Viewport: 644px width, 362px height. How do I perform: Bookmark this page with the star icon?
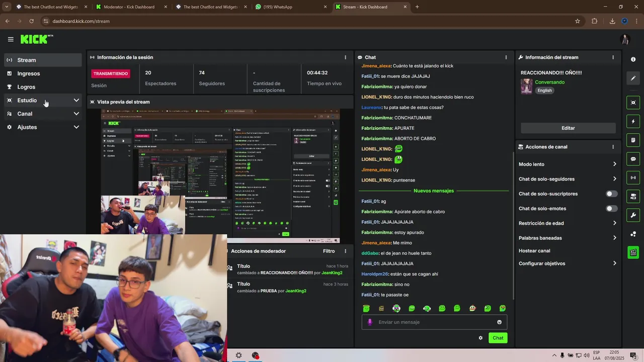tap(578, 21)
